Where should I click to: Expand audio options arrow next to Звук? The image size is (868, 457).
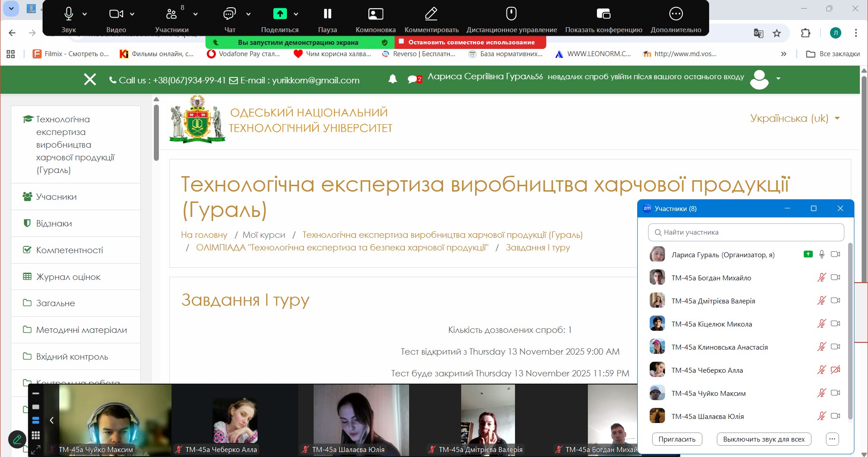coord(85,14)
